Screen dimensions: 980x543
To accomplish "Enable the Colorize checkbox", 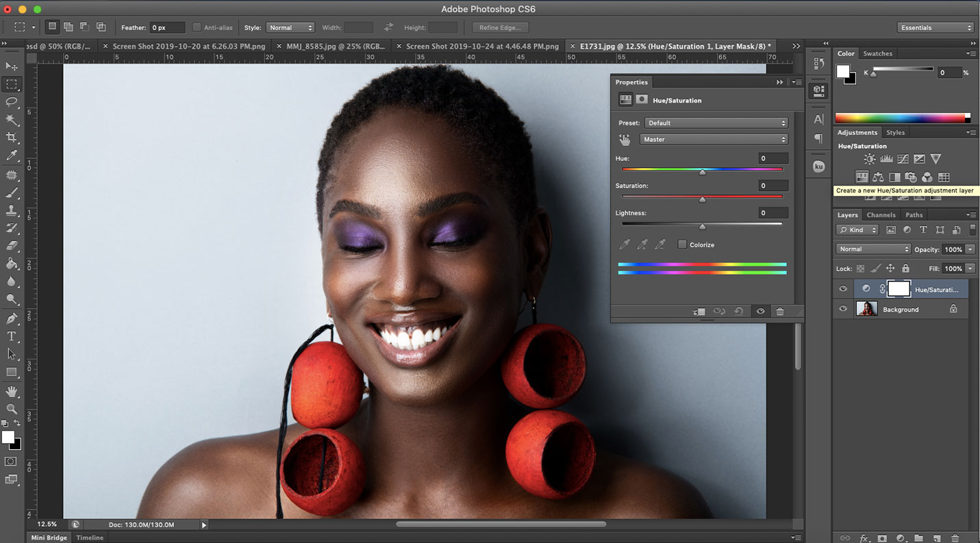I will click(682, 244).
